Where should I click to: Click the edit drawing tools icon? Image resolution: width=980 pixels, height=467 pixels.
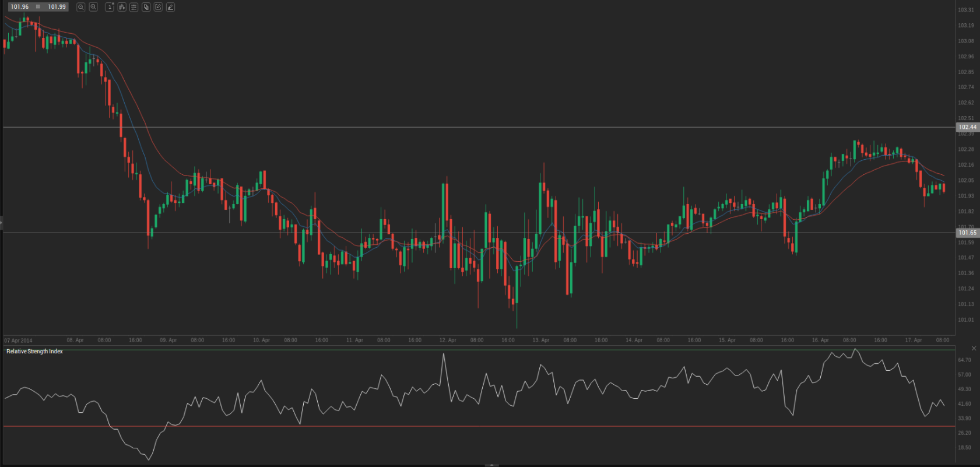click(158, 7)
